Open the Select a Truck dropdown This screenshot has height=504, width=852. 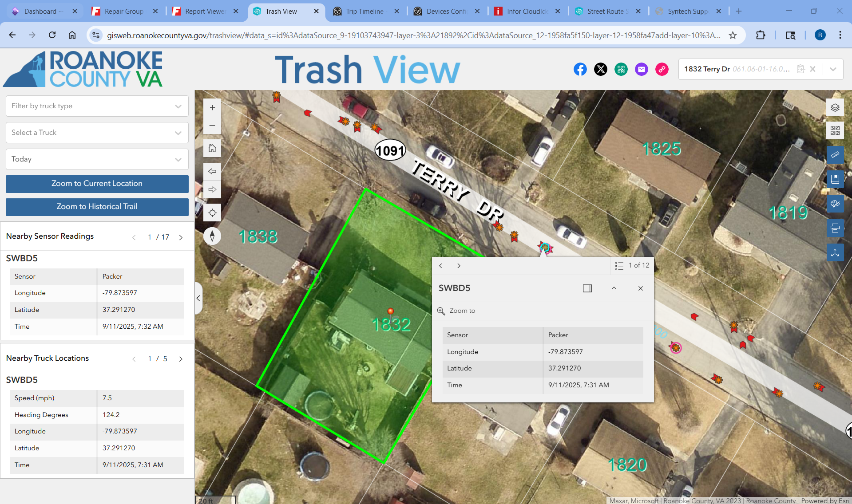click(97, 133)
